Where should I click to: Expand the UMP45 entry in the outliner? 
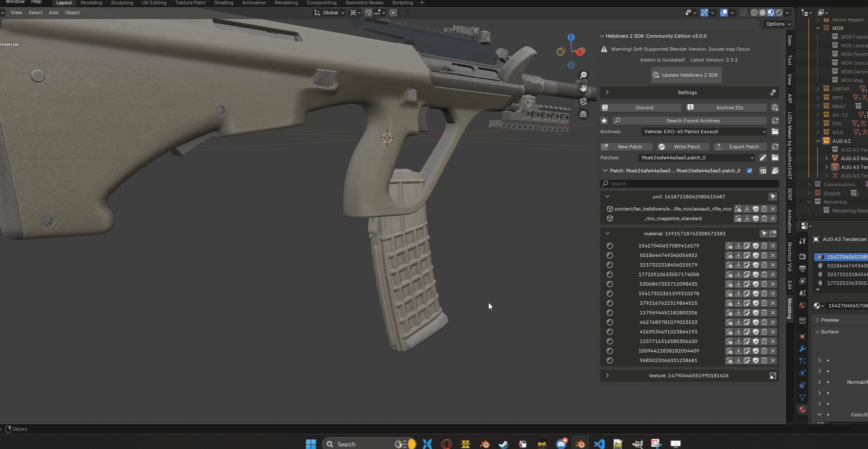pyautogui.click(x=819, y=89)
